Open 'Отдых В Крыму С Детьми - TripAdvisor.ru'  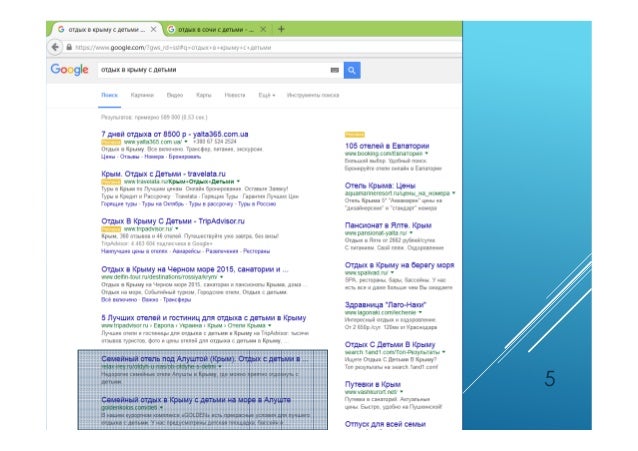173,221
